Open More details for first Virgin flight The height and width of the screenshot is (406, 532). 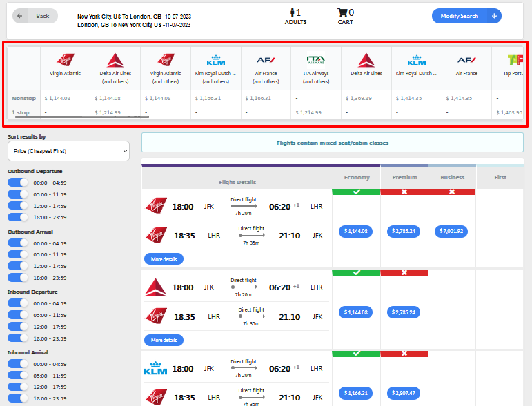click(x=164, y=259)
